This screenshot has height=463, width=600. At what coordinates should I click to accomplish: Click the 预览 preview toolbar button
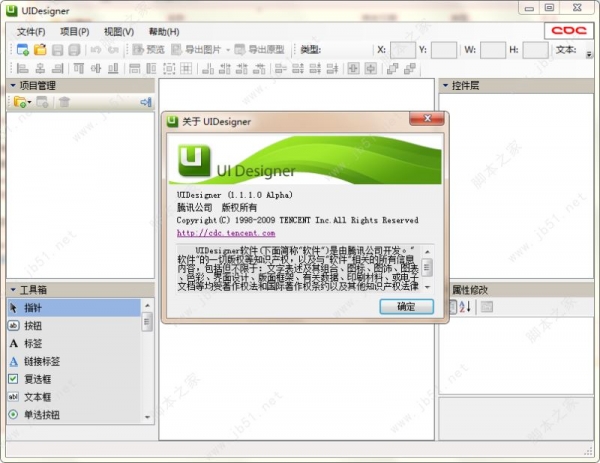coord(146,49)
